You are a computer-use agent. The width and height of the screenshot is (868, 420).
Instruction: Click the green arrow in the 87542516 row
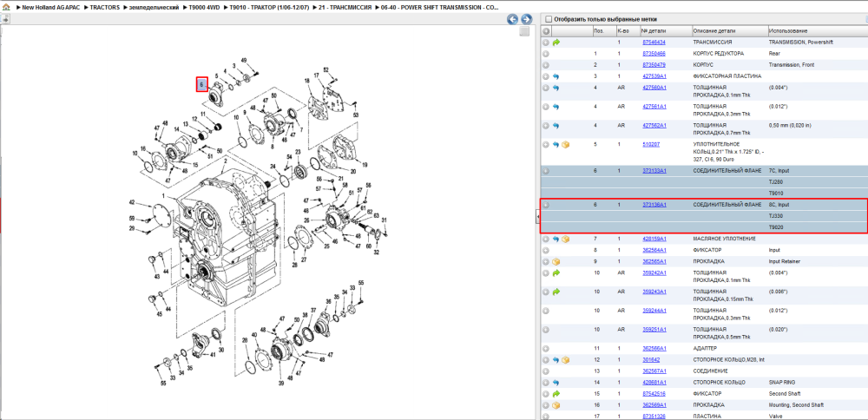coord(556,393)
